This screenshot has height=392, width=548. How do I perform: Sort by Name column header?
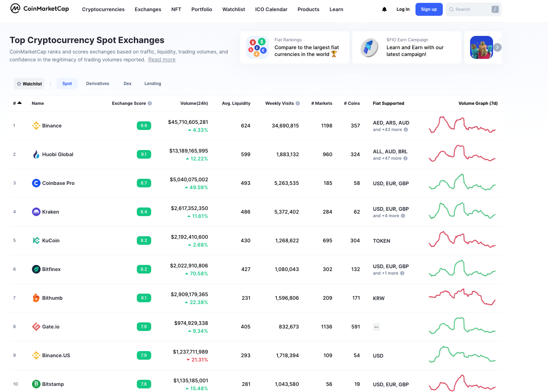(38, 103)
